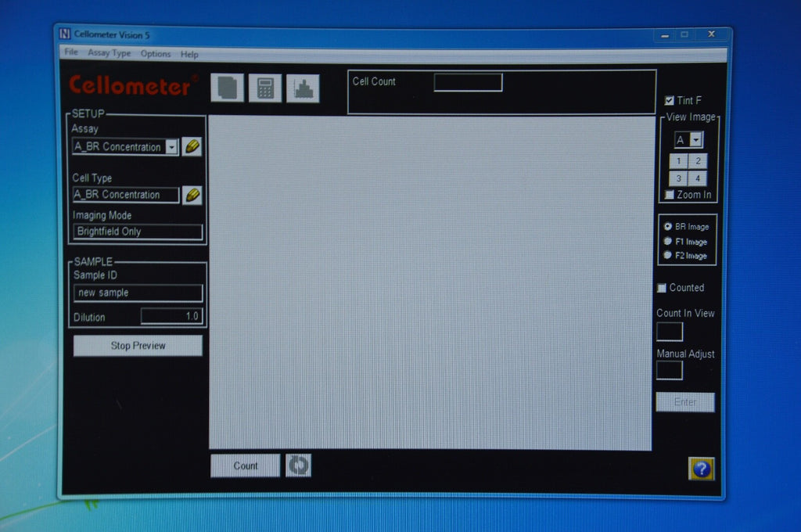801x532 pixels.
Task: Expand the Assay dropdown arrow
Action: [172, 147]
